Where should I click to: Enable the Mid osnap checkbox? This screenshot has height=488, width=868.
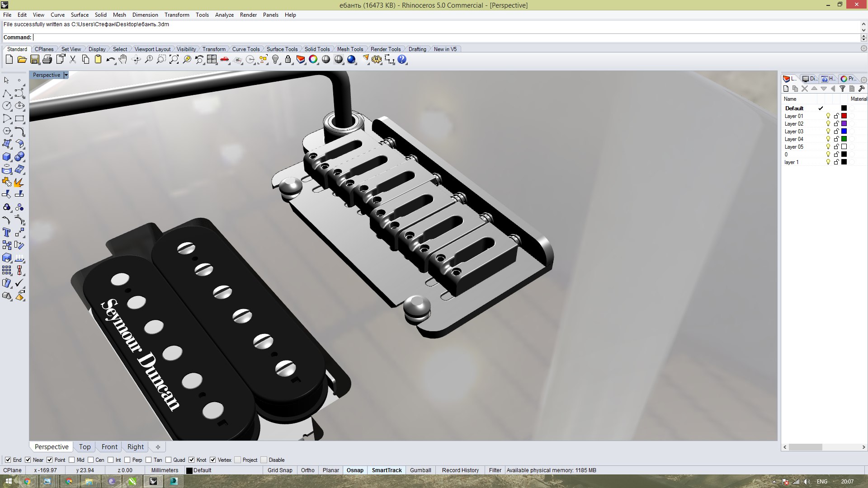point(71,460)
